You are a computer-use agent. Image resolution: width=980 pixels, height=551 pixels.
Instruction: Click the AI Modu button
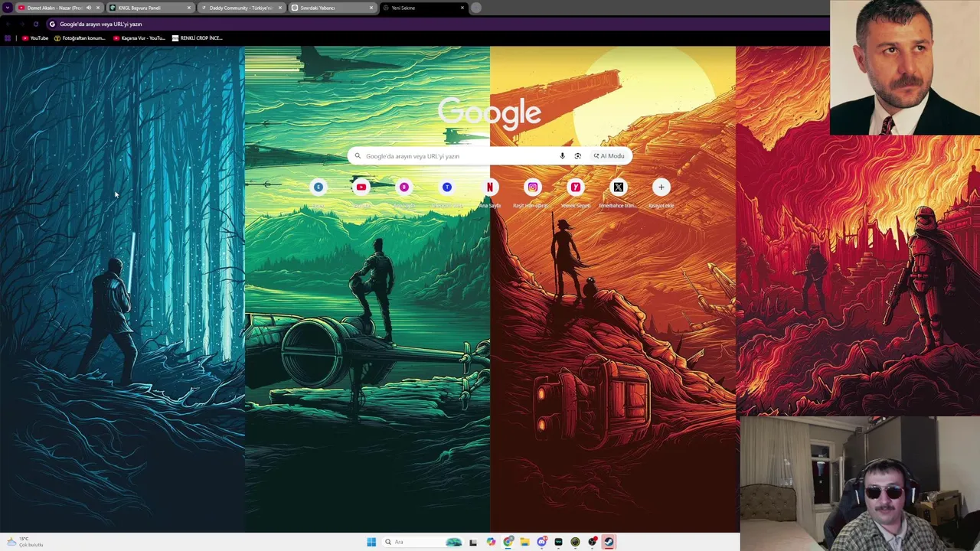point(609,156)
